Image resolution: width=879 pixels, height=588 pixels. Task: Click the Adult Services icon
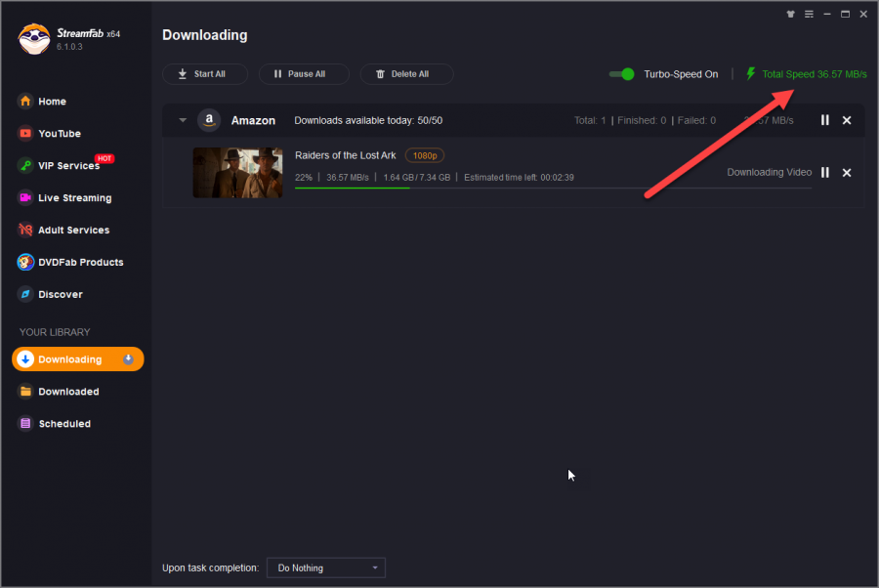[25, 230]
